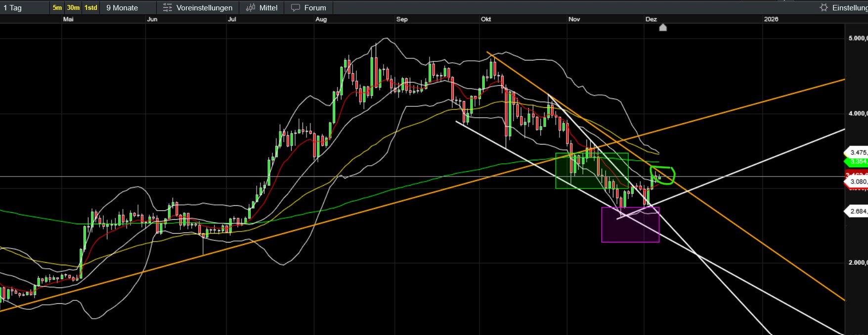Open the Forum link
The image size is (868, 335).
coord(308,7)
